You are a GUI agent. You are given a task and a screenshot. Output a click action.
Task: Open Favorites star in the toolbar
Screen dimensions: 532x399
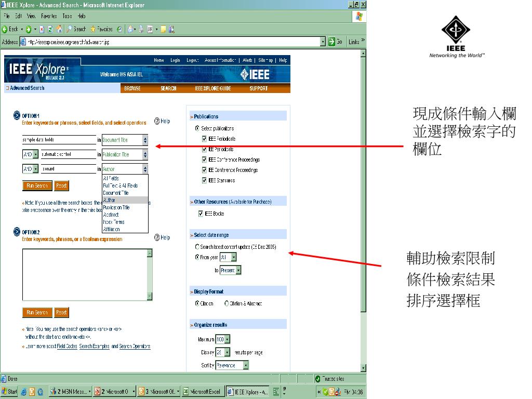tap(101, 29)
